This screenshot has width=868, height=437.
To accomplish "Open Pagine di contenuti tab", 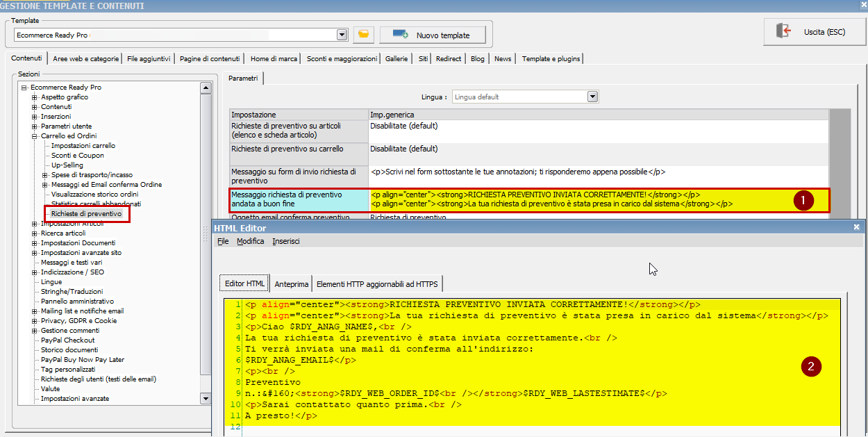I will 210,59.
